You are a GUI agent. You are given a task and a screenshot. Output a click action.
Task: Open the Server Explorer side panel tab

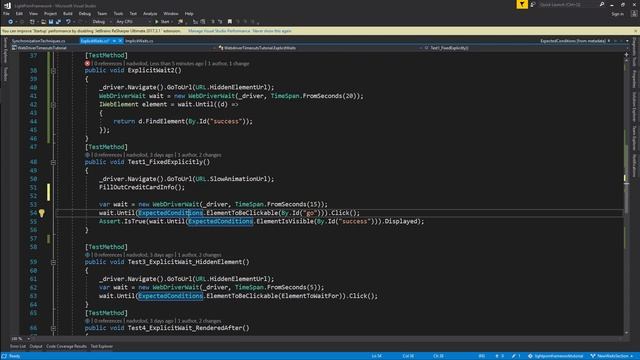5,50
